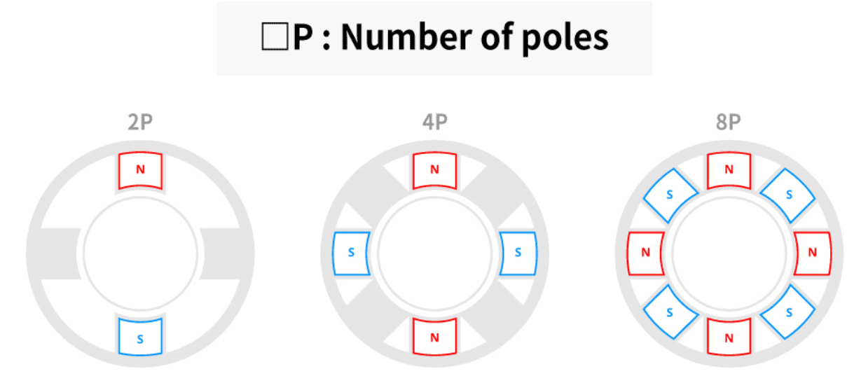The image size is (868, 383).
Task: Select the top N magnet in 8P diagram
Action: (729, 170)
